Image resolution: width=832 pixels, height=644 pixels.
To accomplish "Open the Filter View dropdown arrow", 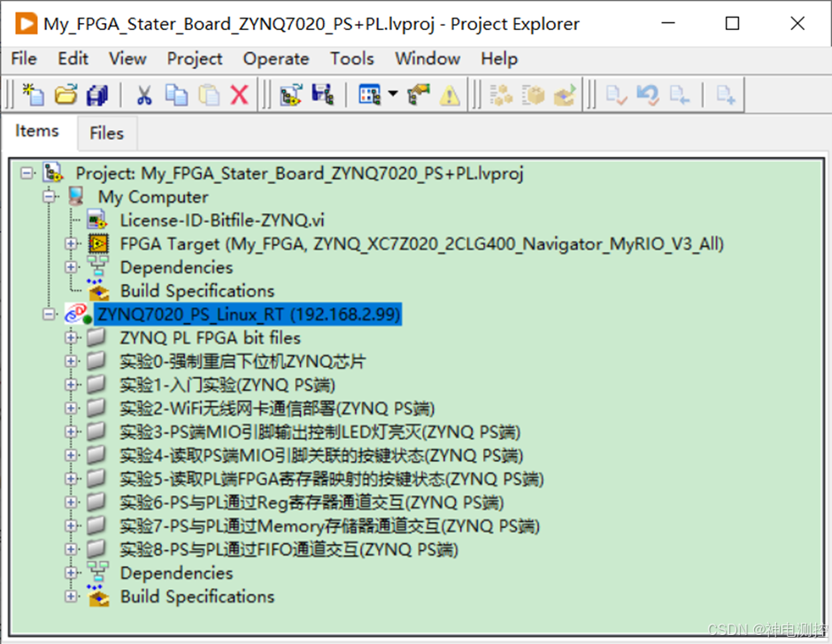I will tap(393, 94).
